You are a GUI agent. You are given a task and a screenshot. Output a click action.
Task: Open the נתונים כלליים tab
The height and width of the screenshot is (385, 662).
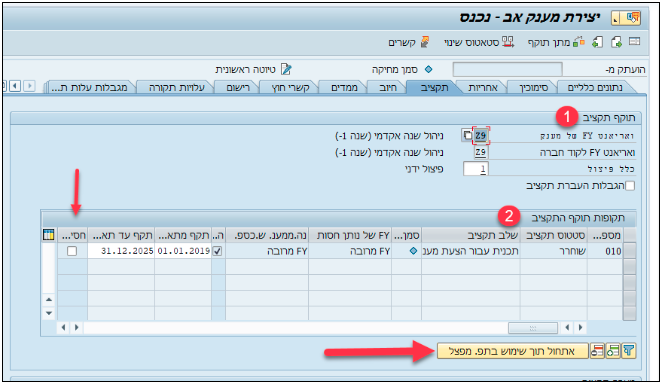[x=594, y=87]
